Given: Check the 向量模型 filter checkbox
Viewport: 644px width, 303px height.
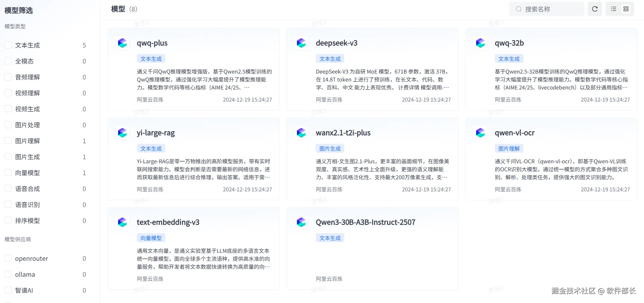Looking at the screenshot, I should [x=8, y=173].
